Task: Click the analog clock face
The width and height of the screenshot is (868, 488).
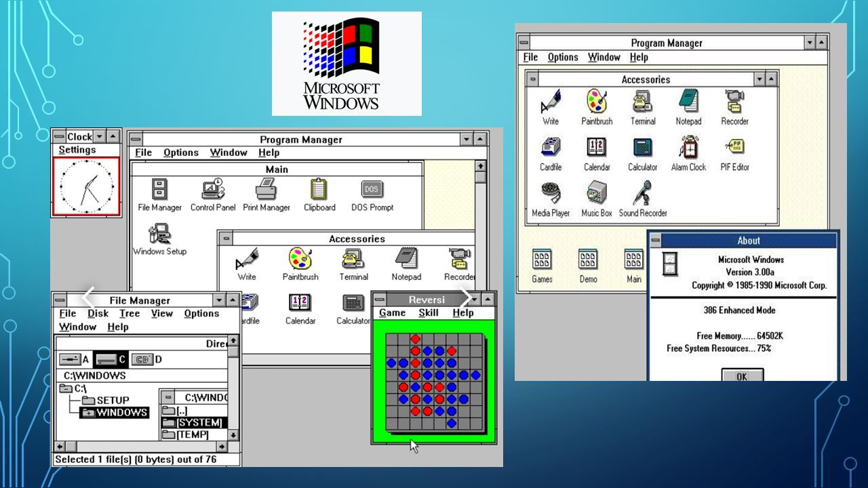Action: pos(86,187)
